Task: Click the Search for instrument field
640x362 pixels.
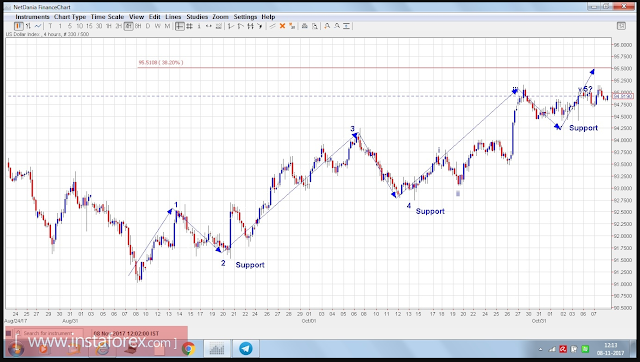Action: (x=49, y=333)
